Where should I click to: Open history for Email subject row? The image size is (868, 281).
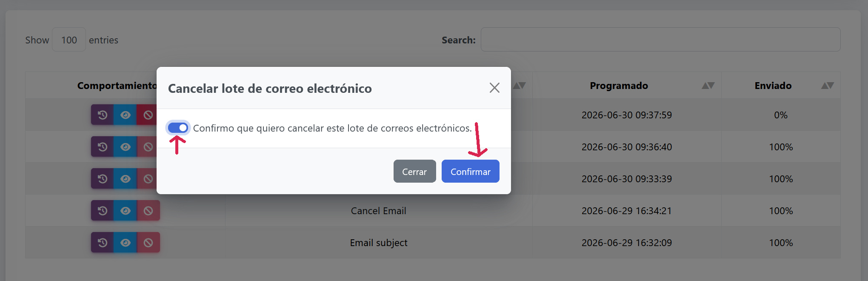click(x=103, y=243)
